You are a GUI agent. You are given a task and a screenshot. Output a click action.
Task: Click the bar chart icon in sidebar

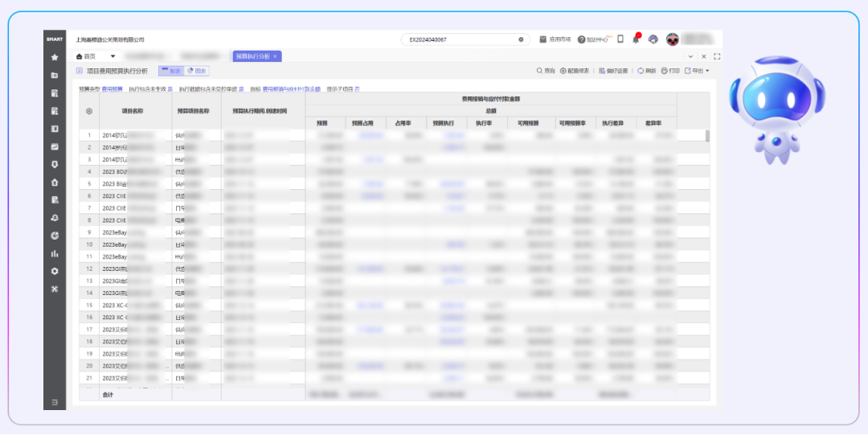55,253
